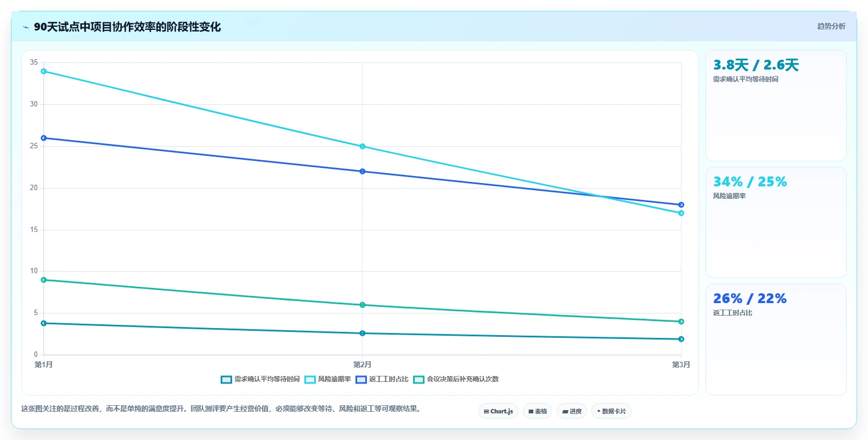Click the 风险逾期率 data point at 第3月

(681, 213)
